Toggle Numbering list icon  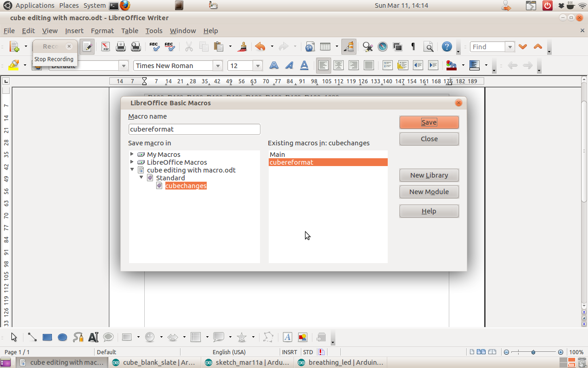387,65
